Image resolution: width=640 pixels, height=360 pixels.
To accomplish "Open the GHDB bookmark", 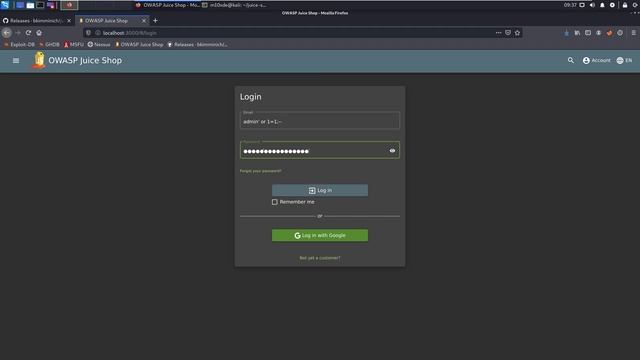I will tap(49, 44).
